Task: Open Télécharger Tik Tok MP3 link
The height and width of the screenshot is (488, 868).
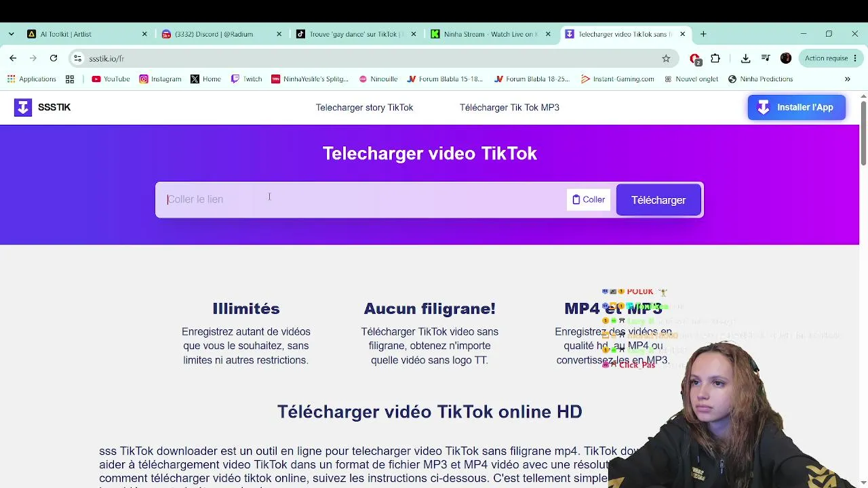Action: click(x=509, y=107)
